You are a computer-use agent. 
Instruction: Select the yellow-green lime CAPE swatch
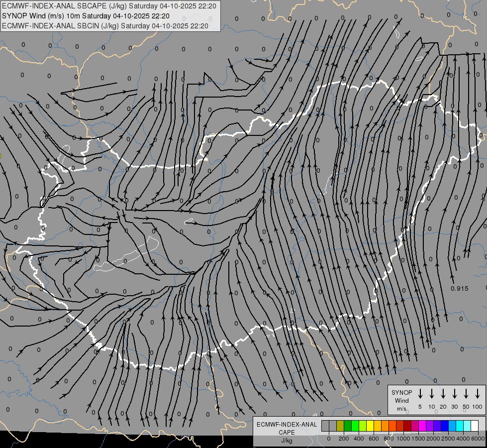point(363,426)
